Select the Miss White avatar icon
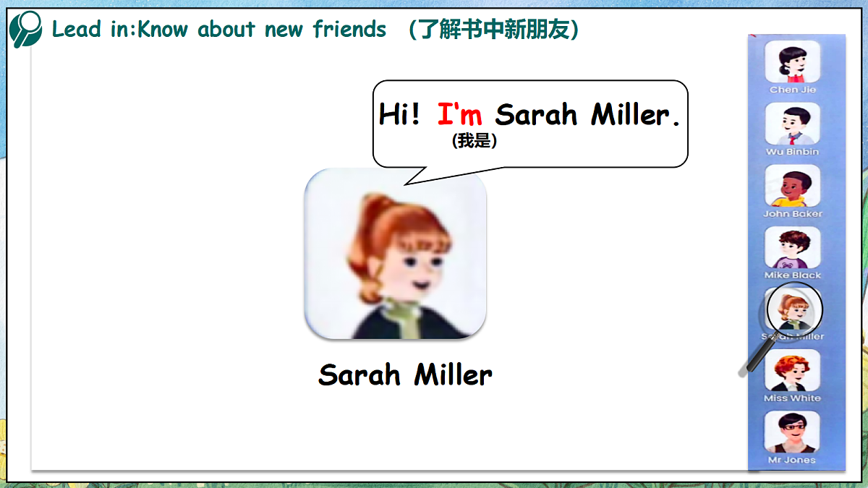868x488 pixels. (793, 370)
